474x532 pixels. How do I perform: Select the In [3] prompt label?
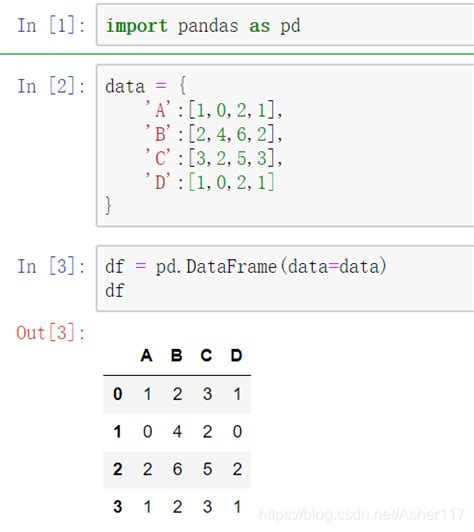click(x=51, y=266)
